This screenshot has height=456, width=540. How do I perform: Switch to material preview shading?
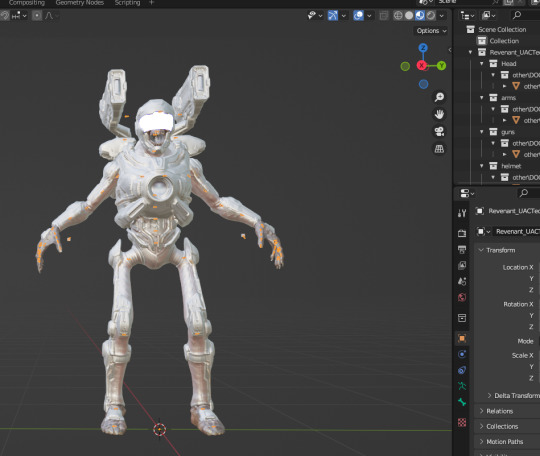(420, 15)
